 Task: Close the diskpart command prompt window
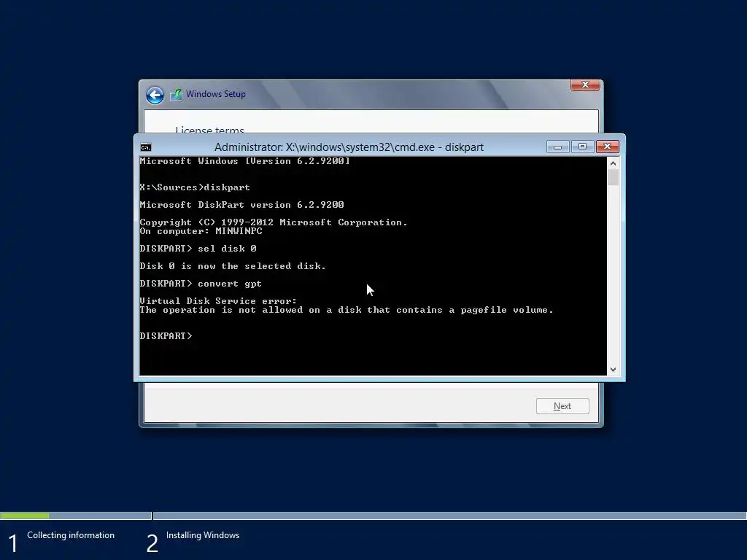coord(608,147)
